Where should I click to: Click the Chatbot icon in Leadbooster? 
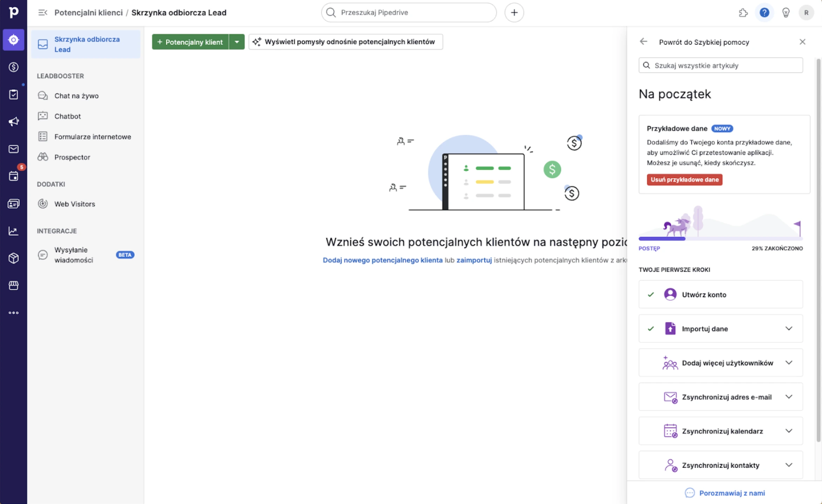[43, 116]
